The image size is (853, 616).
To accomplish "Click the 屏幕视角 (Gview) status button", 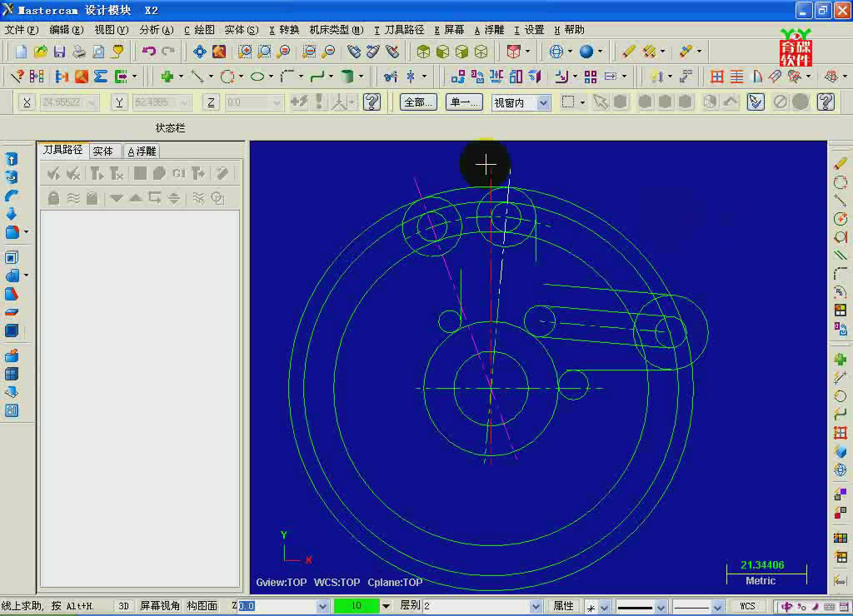I will coord(160,606).
